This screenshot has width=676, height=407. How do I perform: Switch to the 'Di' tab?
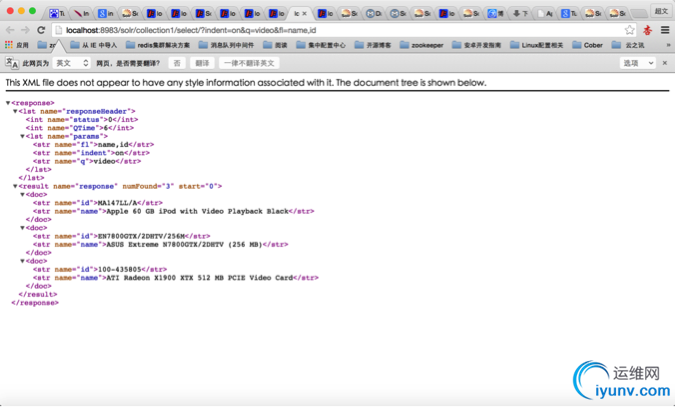(373, 14)
